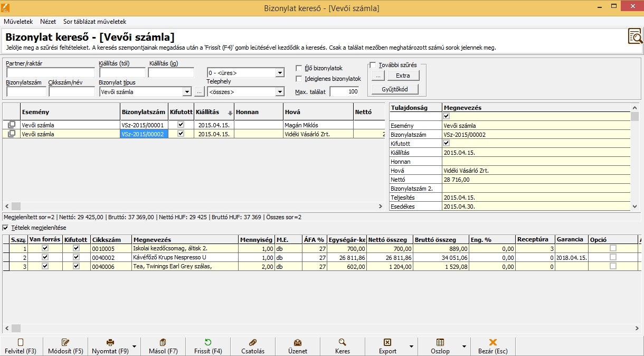
Task: Click the Módosít (F5) edit icon
Action: point(65,342)
